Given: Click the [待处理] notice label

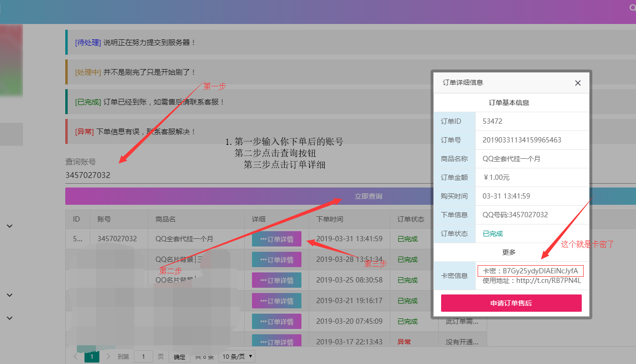Looking at the screenshot, I should pos(88,43).
